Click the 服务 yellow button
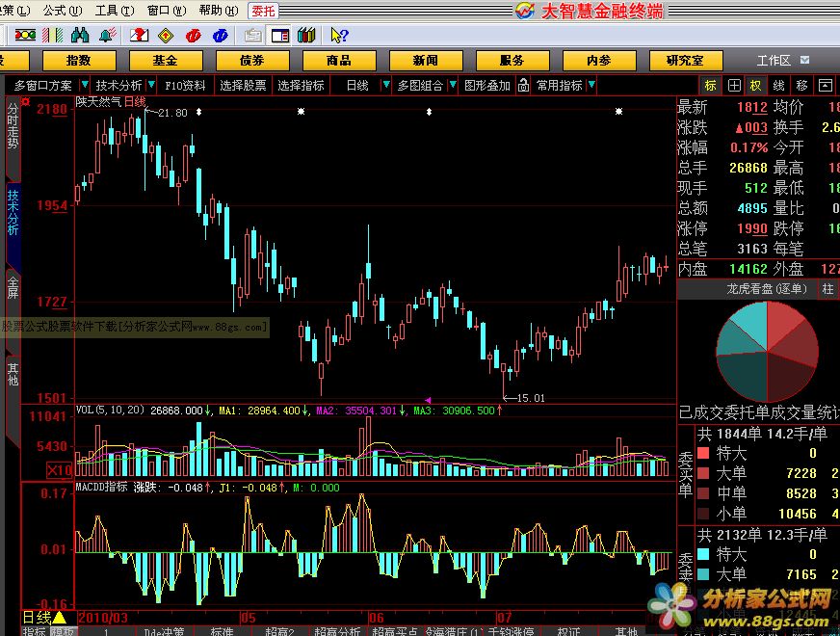 512,61
